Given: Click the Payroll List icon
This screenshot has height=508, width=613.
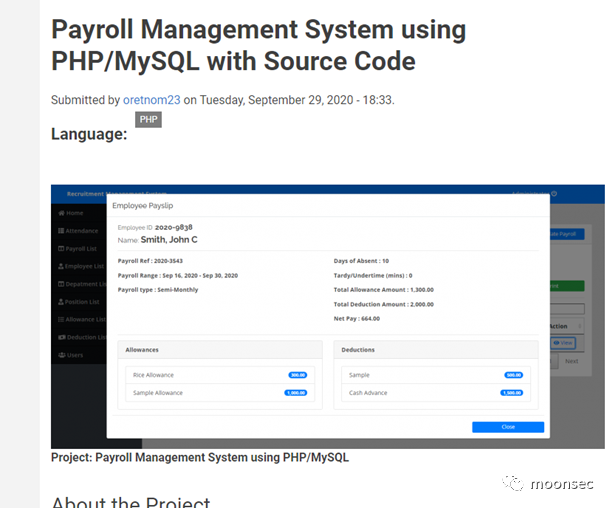Looking at the screenshot, I should [61, 249].
